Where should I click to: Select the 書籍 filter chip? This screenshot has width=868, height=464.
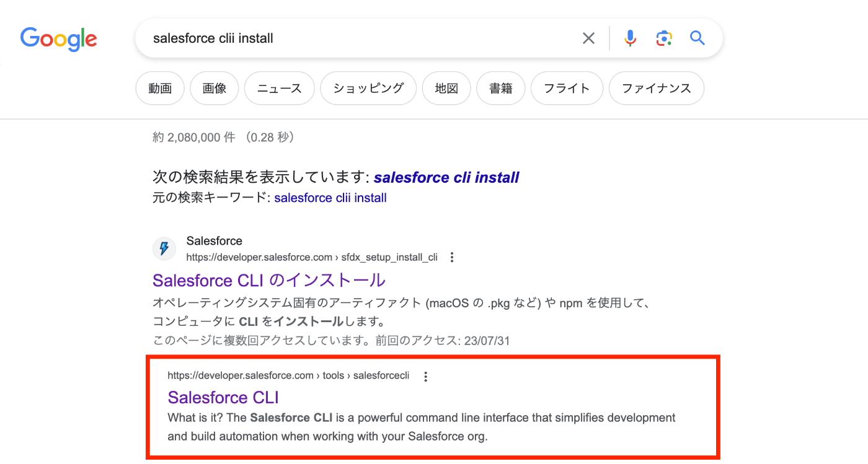point(501,89)
